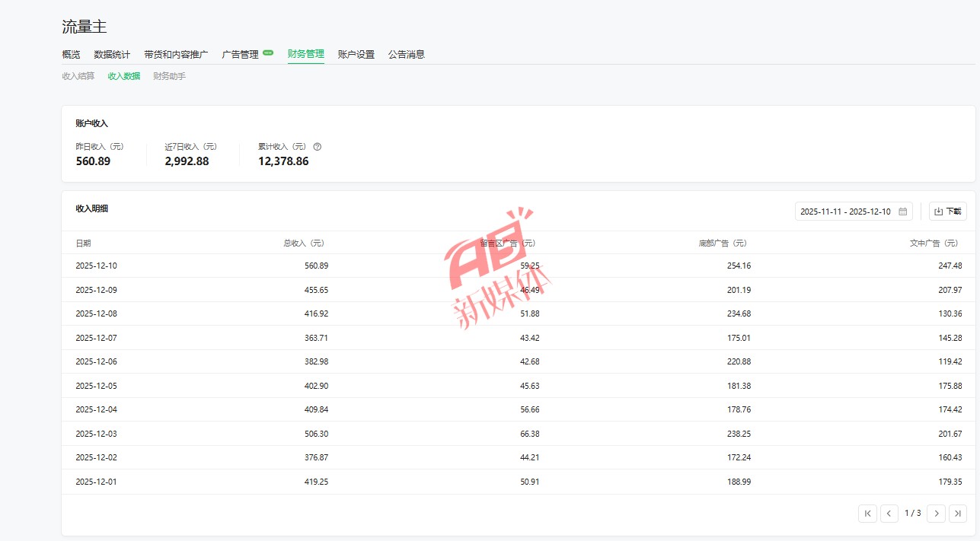Open the 财务助手 sub-tab
The image size is (980, 541).
pyautogui.click(x=169, y=76)
